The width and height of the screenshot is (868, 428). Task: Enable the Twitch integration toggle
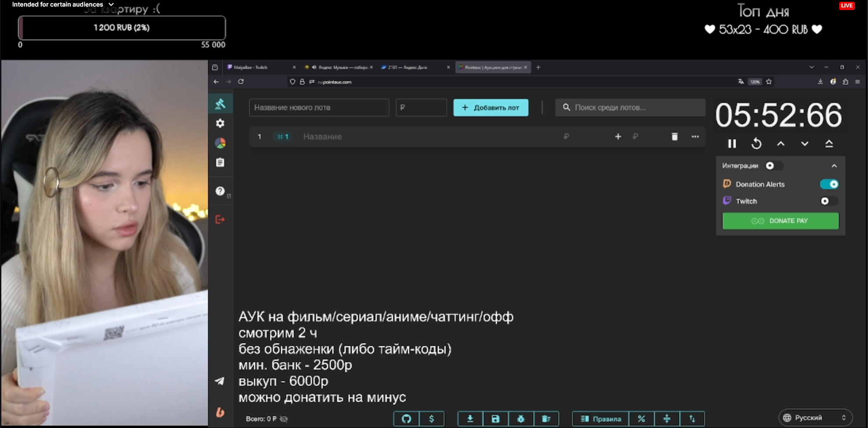(x=829, y=201)
